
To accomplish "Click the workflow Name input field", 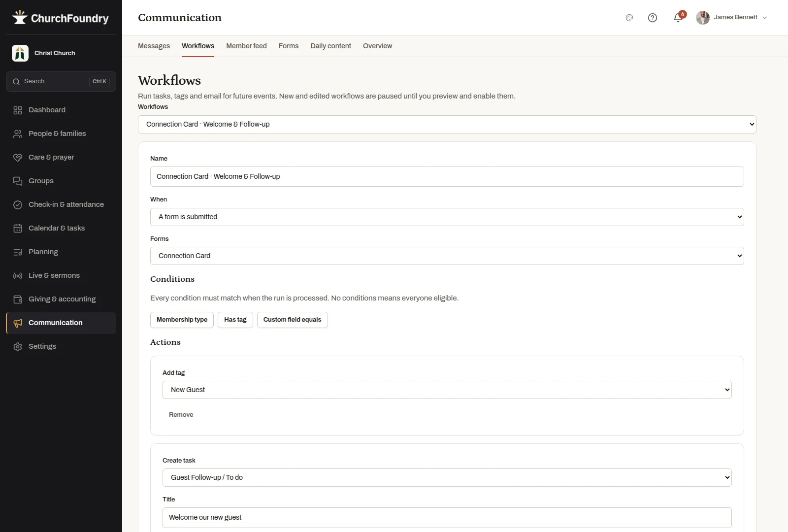I will click(x=447, y=176).
